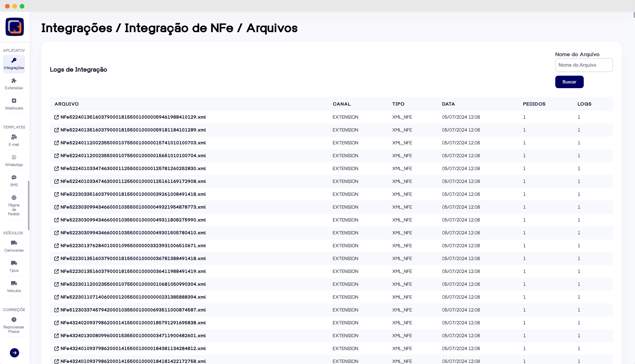Open file NFe52240135160379000181550010000059461988410129.xml
Viewport: 635px width, 364px height.
[133, 117]
